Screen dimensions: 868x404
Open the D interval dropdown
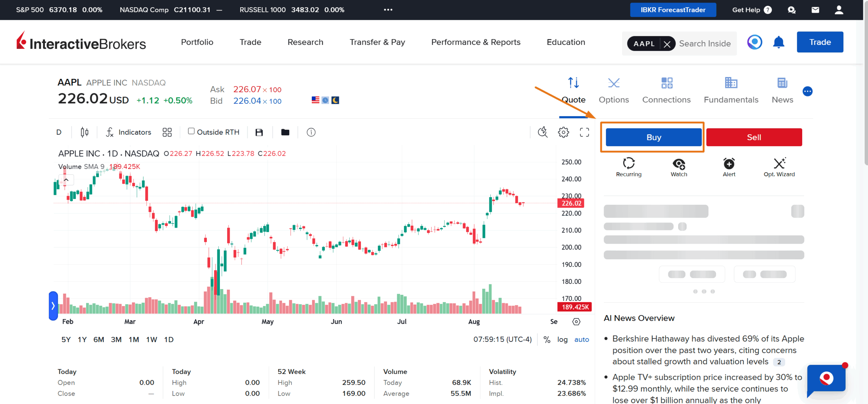pos(59,132)
